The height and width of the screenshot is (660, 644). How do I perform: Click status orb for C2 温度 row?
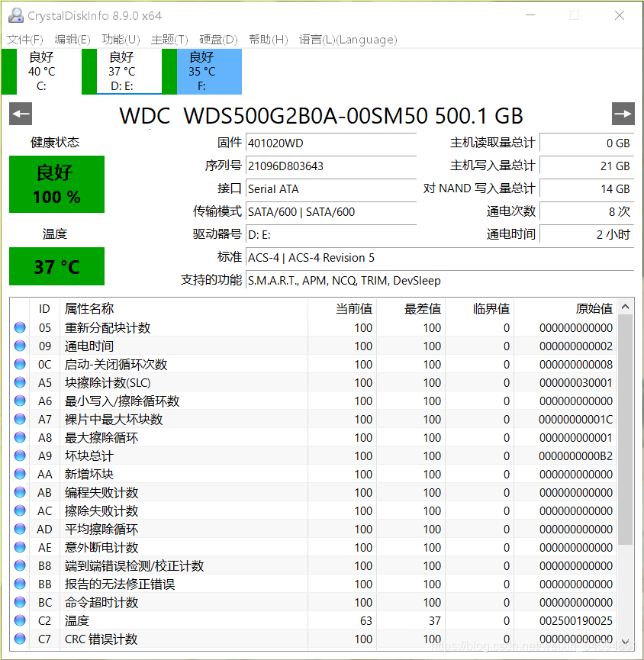20,620
